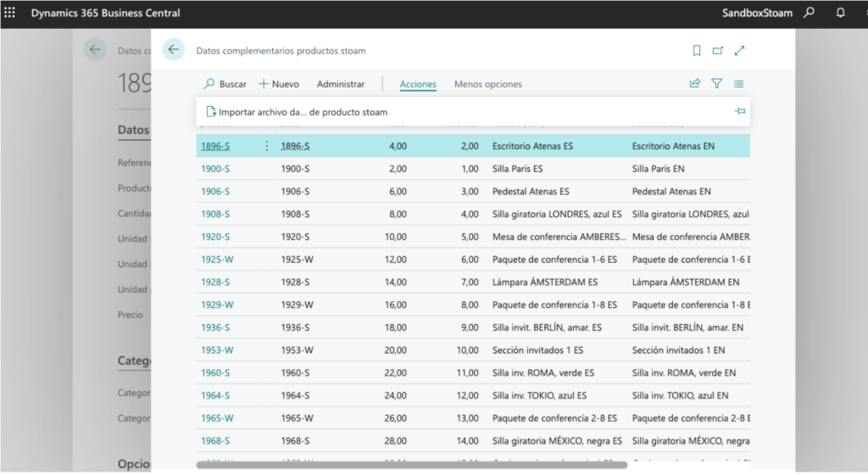Bookmark this page with bookmark icon
Image resolution: width=868 pixels, height=475 pixels.
coord(697,50)
